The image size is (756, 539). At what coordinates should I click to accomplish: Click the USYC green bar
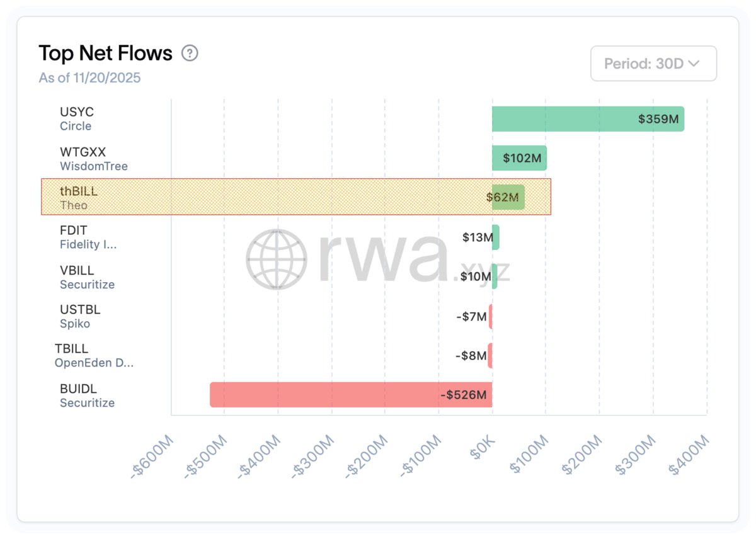(x=587, y=119)
